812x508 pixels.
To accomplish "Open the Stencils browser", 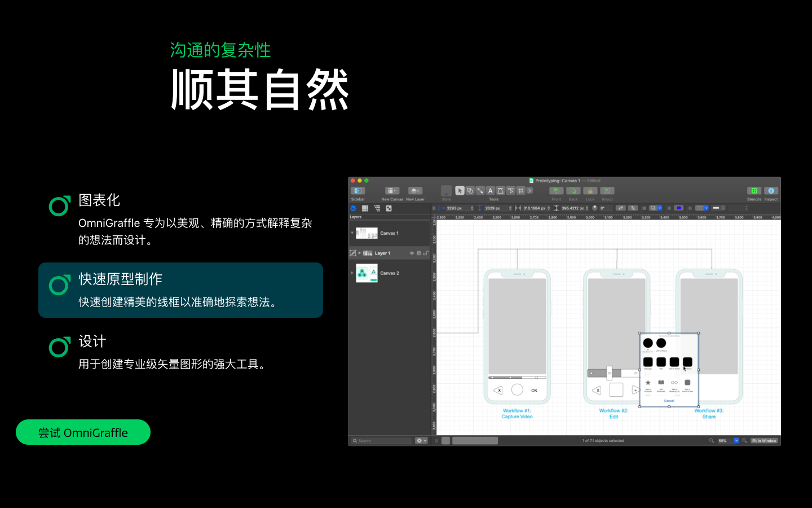I will pyautogui.click(x=754, y=192).
